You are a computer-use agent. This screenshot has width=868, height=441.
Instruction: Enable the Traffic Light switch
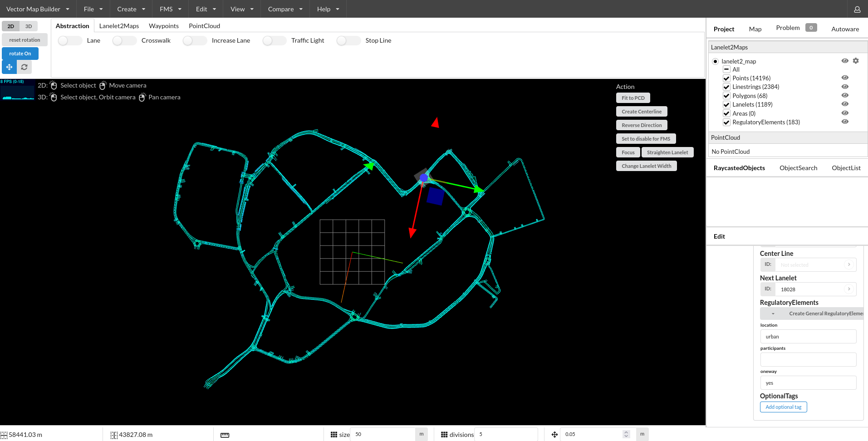pyautogui.click(x=274, y=41)
